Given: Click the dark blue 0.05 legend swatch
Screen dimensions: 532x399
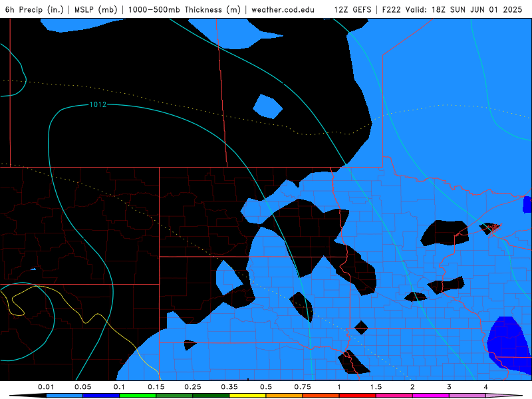Looking at the screenshot, I should [101, 396].
